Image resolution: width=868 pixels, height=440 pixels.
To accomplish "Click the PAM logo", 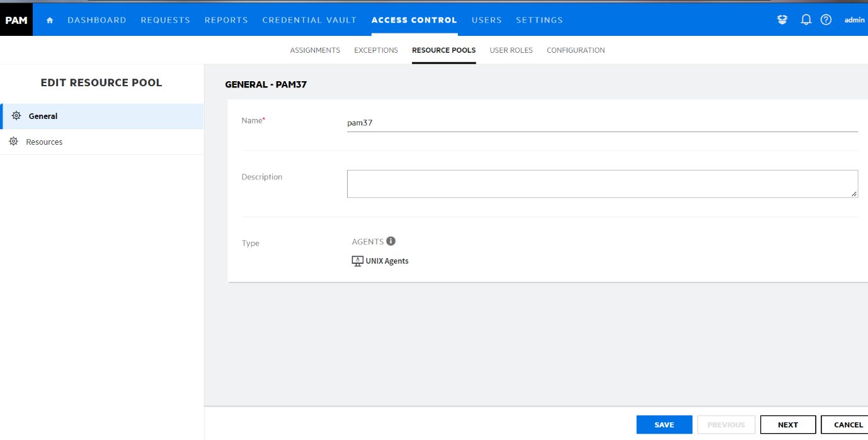I will 16,20.
